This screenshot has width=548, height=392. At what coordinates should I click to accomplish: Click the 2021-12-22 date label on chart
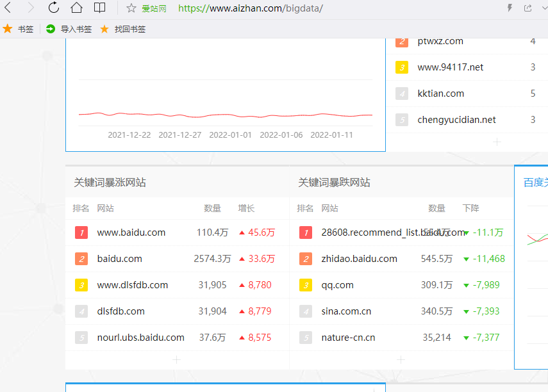tap(129, 135)
